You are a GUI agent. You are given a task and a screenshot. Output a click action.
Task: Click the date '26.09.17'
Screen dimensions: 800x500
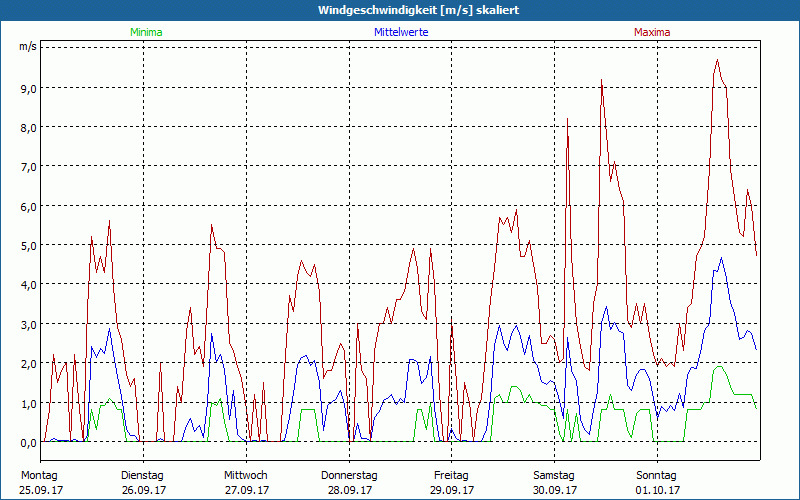tap(144, 490)
